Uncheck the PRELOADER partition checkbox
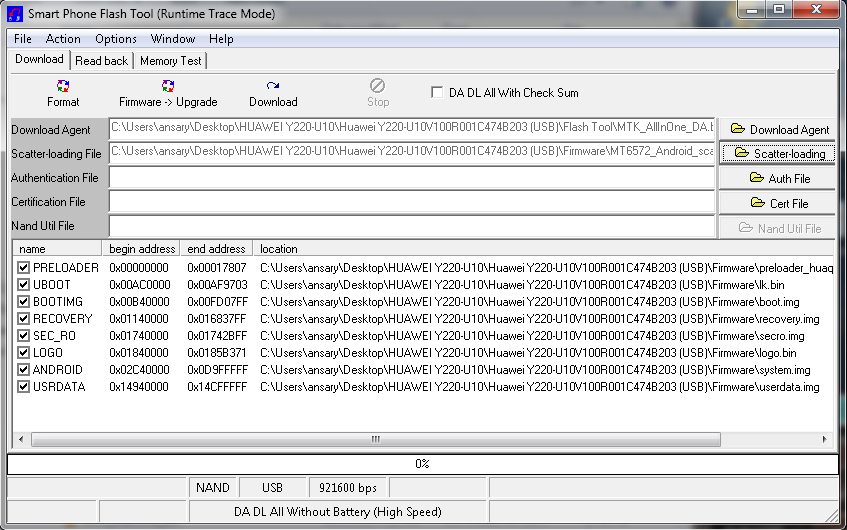Screen dimensions: 847x530 coord(23,267)
